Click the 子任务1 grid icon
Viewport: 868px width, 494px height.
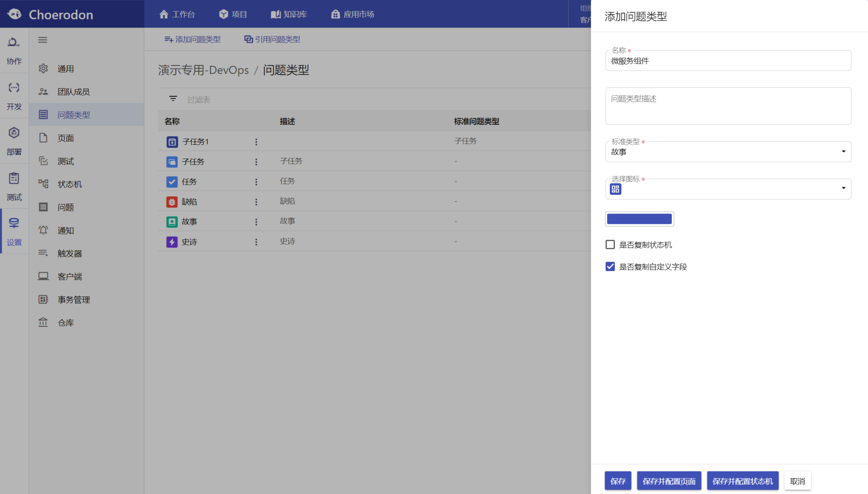172,142
